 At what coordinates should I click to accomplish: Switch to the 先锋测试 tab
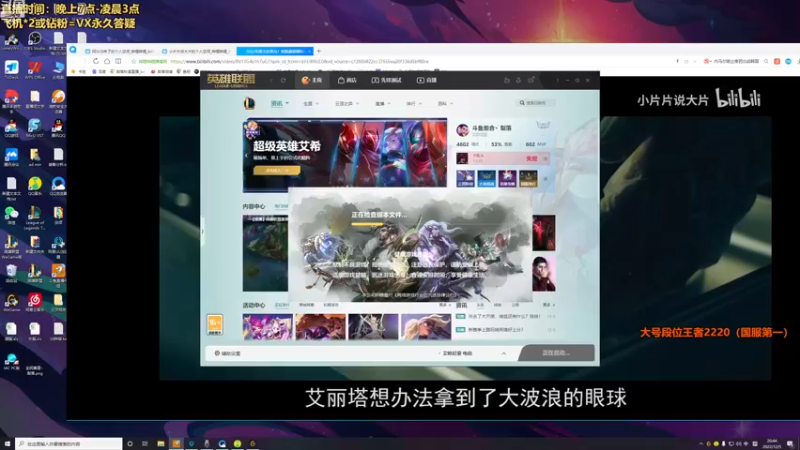pos(386,80)
